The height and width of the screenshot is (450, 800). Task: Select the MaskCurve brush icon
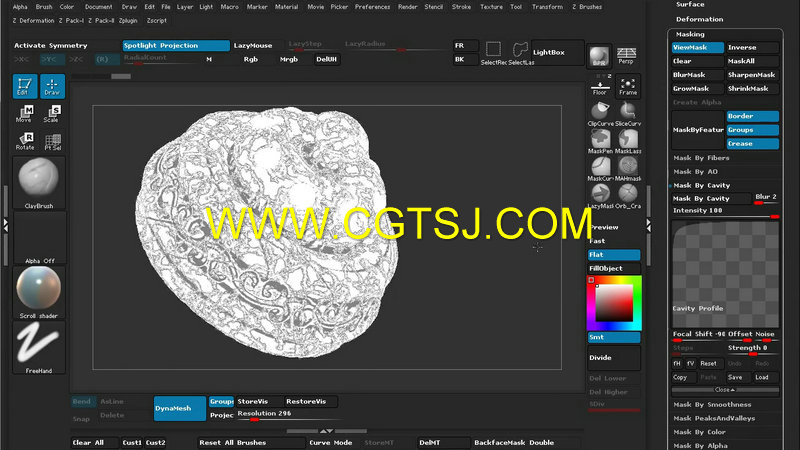601,169
